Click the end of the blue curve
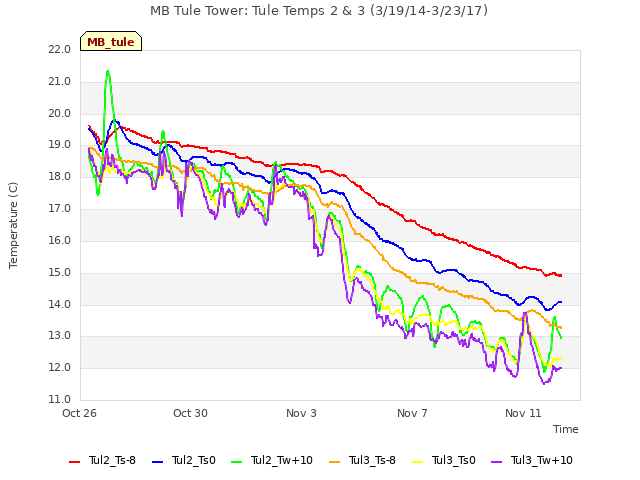This screenshot has width=640, height=480. click(x=561, y=302)
